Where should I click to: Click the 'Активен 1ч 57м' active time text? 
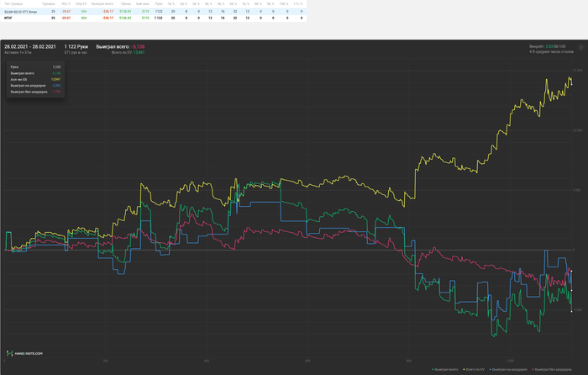click(x=18, y=53)
